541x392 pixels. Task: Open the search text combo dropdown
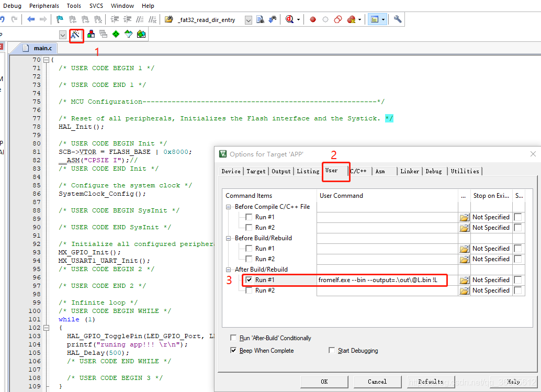pyautogui.click(x=249, y=20)
